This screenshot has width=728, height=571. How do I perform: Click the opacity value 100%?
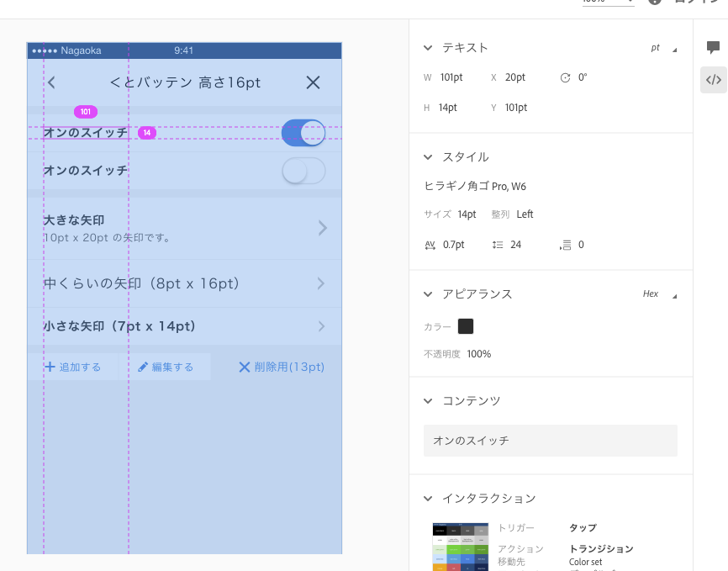[479, 355]
